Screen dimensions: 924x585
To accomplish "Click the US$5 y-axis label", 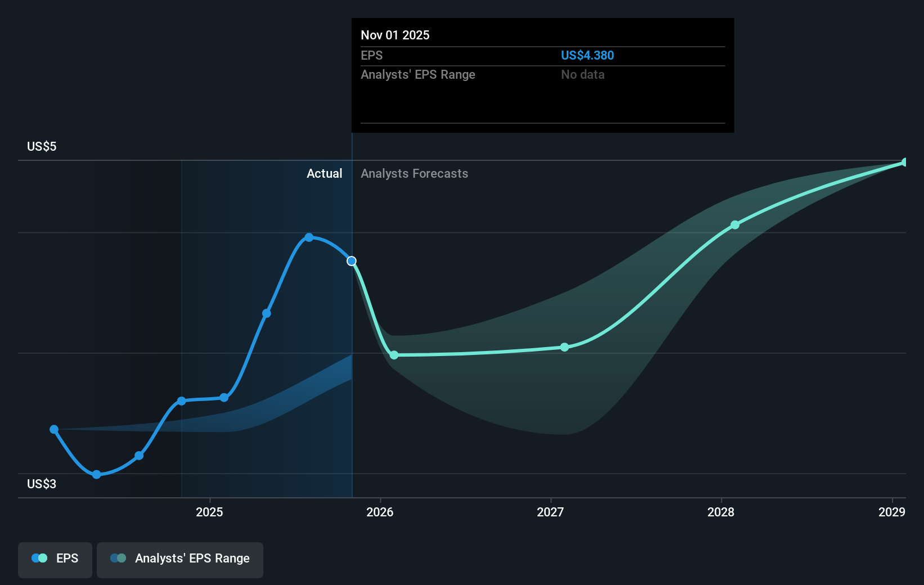I will point(42,146).
